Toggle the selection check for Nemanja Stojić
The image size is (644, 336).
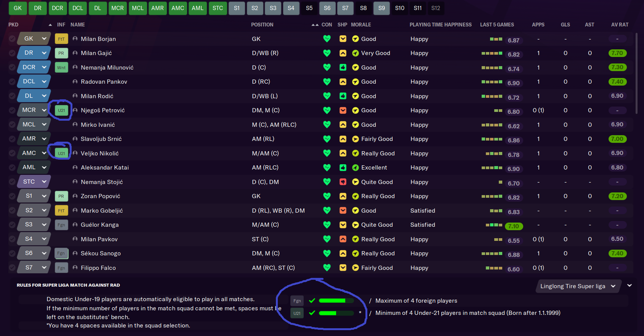pos(12,182)
